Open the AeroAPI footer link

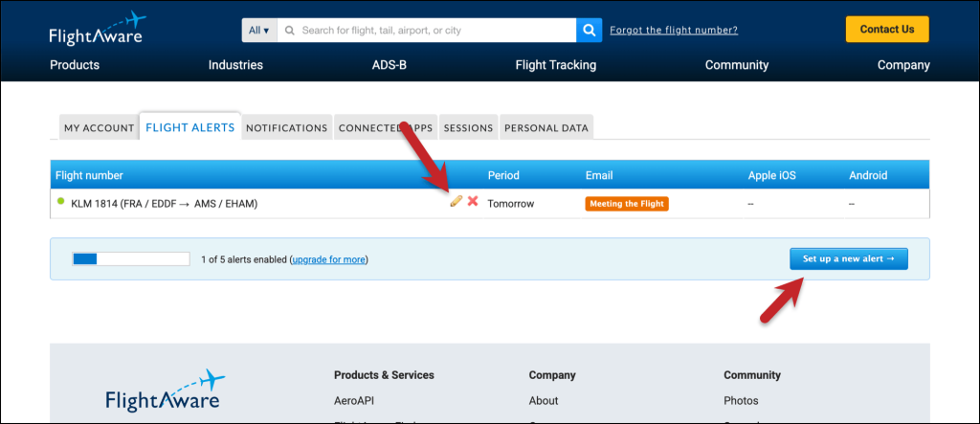[x=354, y=401]
